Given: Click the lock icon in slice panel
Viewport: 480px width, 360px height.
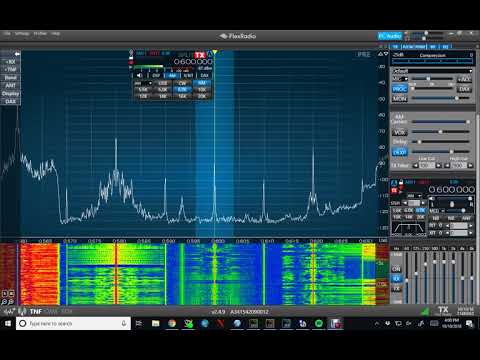Looking at the screenshot, I should click(x=401, y=182).
